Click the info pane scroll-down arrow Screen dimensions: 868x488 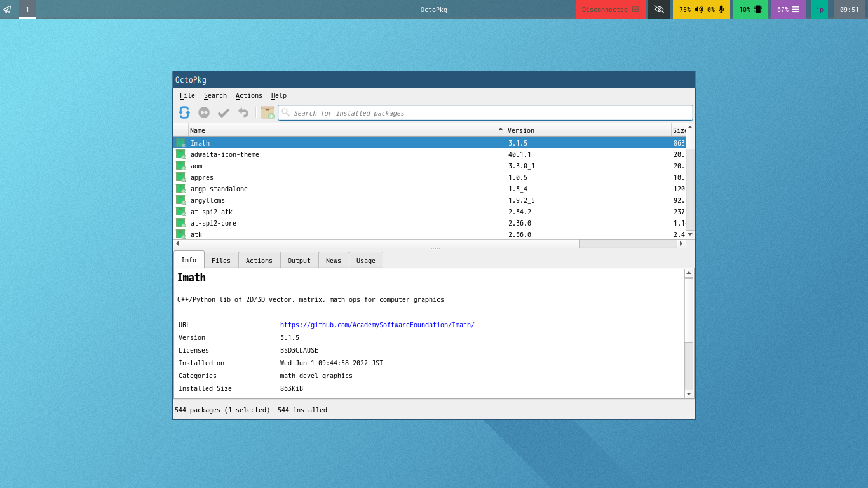pos(689,394)
